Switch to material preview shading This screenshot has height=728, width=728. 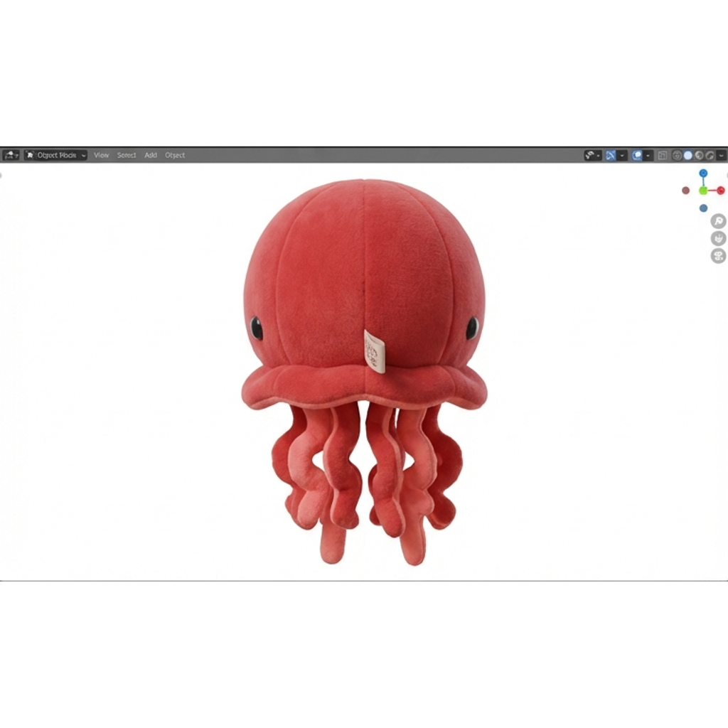point(700,156)
